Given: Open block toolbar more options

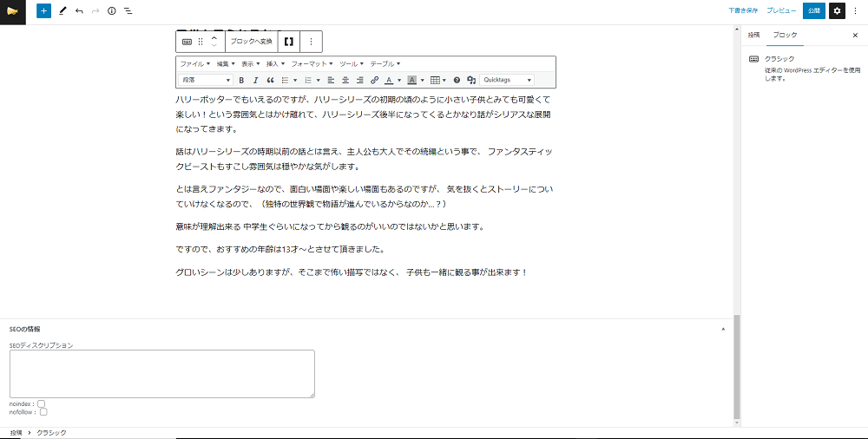Looking at the screenshot, I should point(311,42).
